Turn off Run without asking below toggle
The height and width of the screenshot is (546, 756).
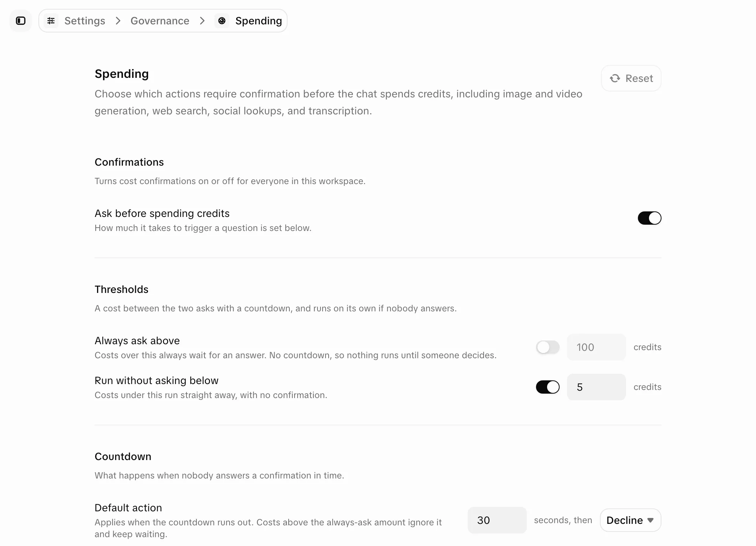click(547, 387)
